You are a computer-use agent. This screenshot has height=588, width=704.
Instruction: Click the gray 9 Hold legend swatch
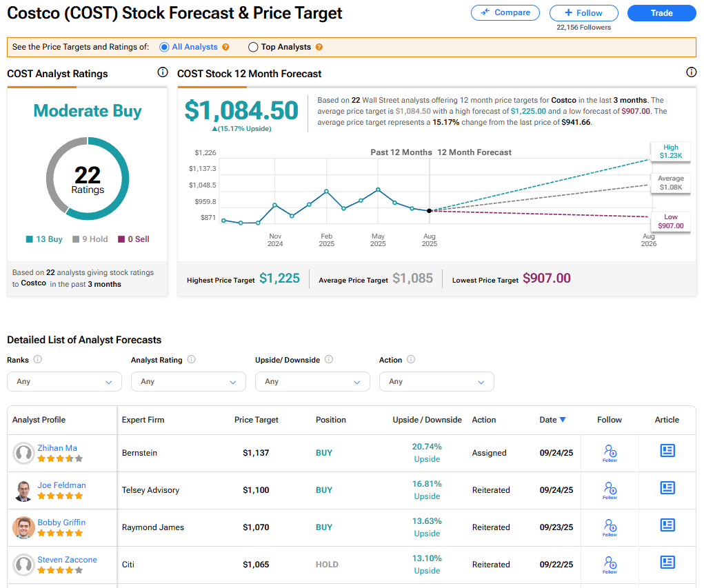(x=76, y=239)
